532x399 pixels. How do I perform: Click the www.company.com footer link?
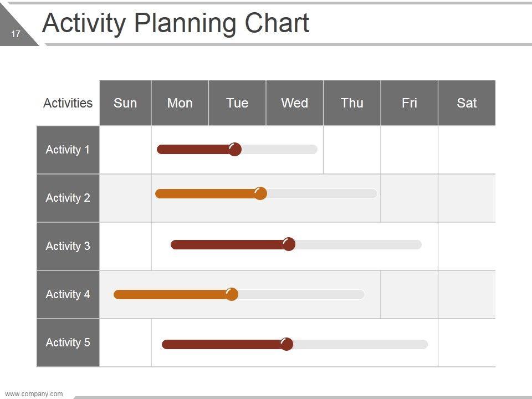tap(34, 394)
